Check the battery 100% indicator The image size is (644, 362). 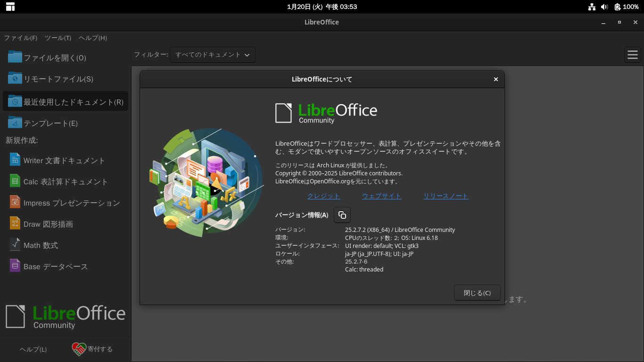coord(627,7)
